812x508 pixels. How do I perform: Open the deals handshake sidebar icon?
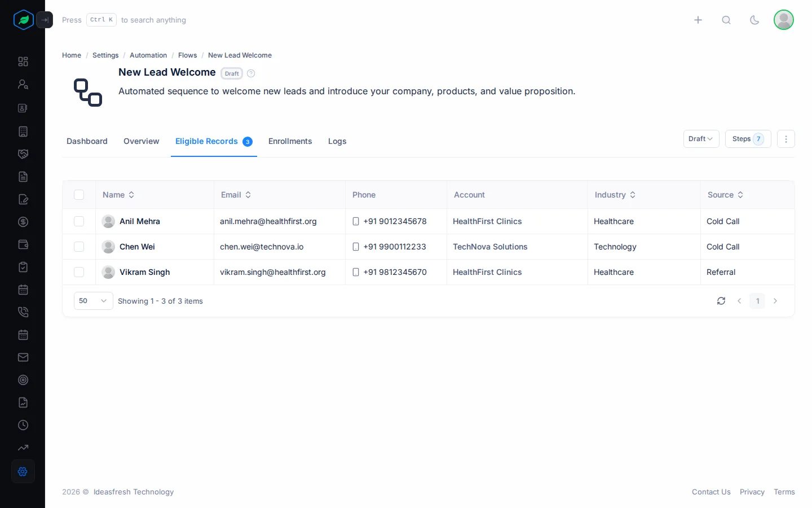tap(23, 154)
